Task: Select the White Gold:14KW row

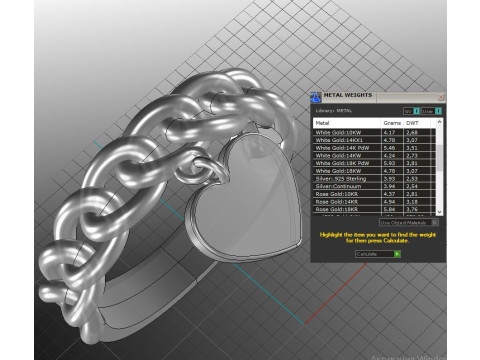Action: [x=374, y=155]
